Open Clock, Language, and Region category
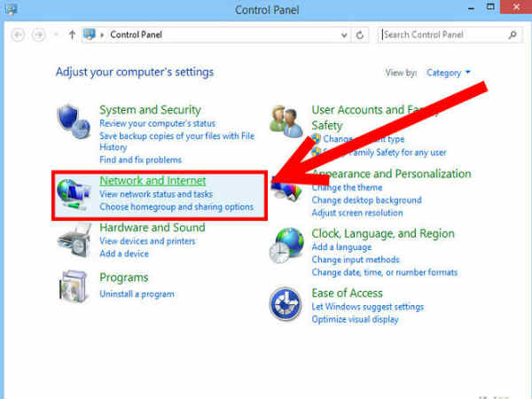Image resolution: width=532 pixels, height=399 pixels. pyautogui.click(x=383, y=233)
